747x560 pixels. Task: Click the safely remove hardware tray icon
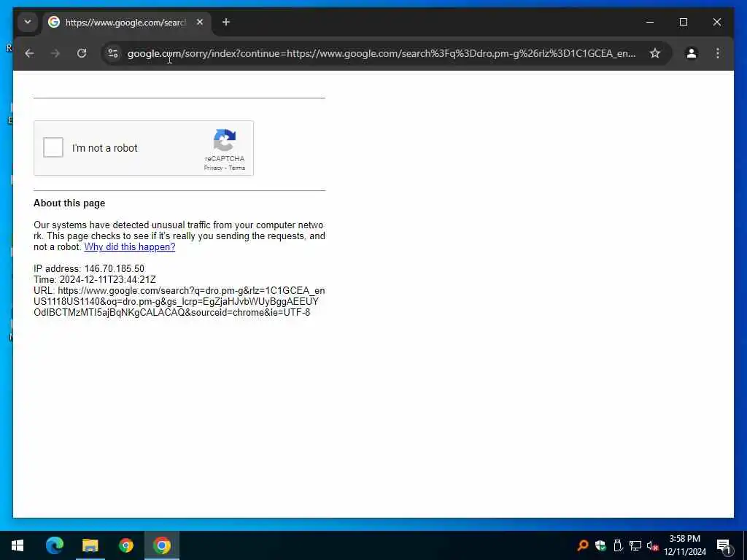(618, 545)
